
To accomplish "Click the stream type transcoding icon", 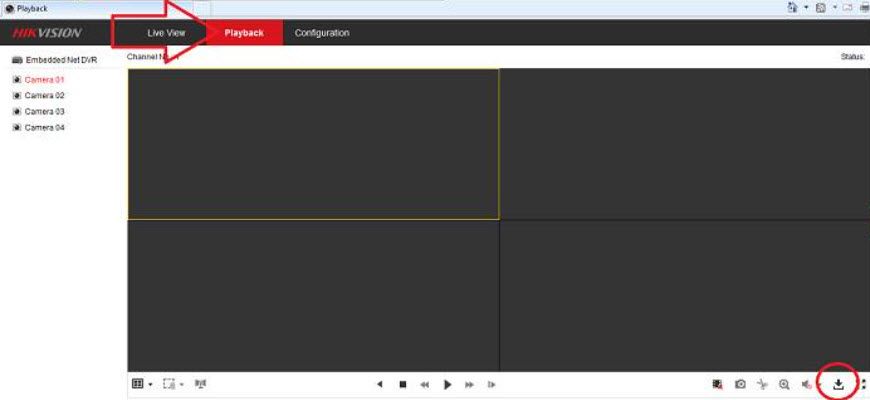I will (201, 384).
